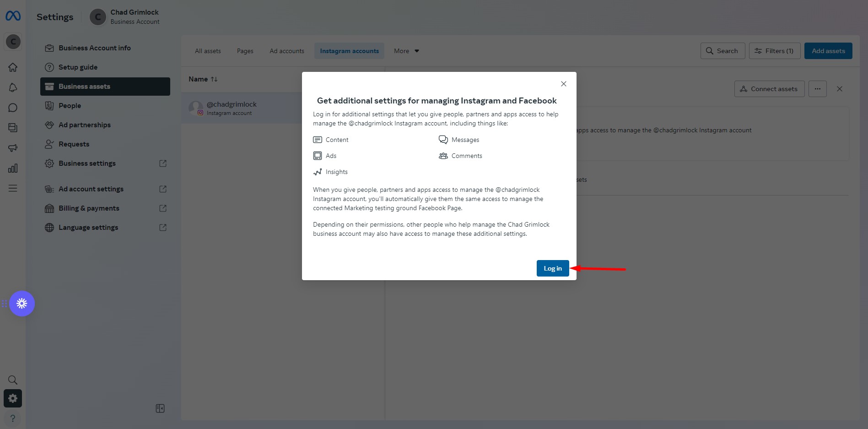The height and width of the screenshot is (429, 868).
Task: Open the All tools hamburger icon
Action: coord(13,188)
